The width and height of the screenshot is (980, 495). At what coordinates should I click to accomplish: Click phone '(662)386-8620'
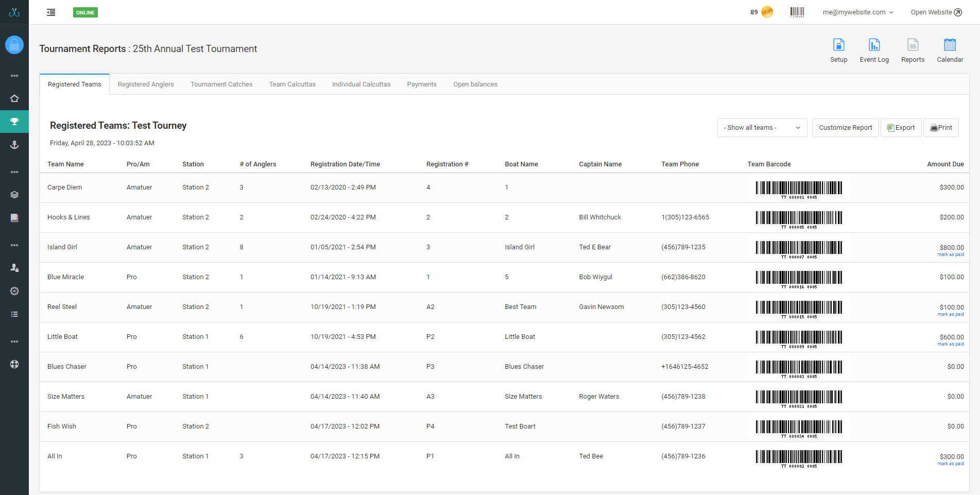(683, 277)
